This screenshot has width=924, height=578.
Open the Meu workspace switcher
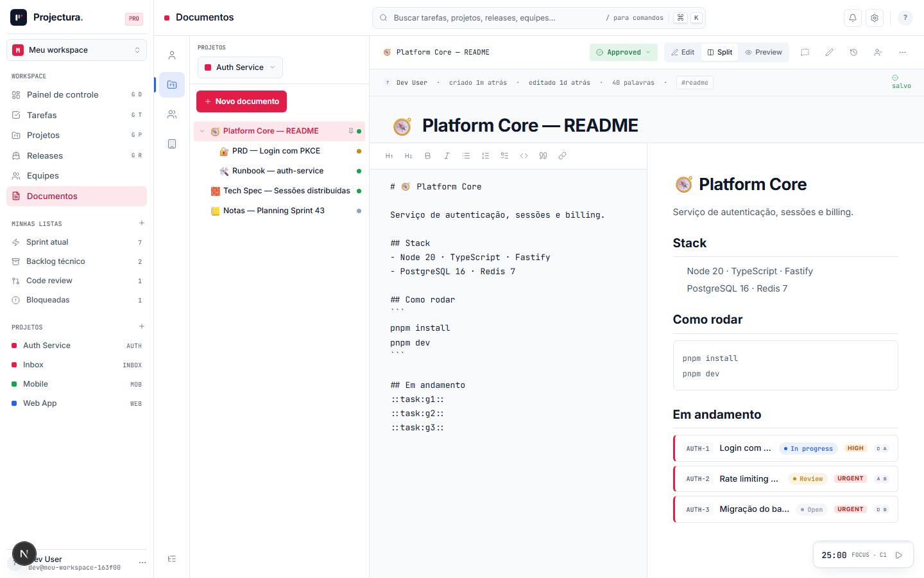point(76,50)
